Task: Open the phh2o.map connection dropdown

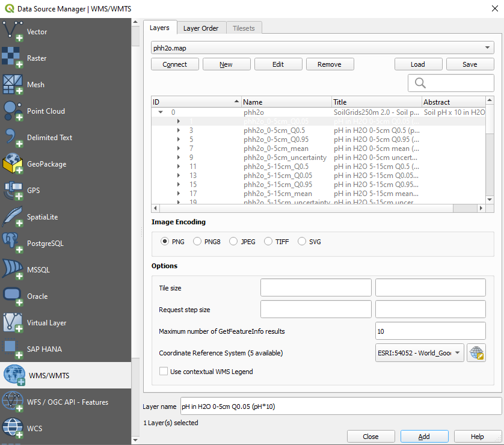Action: 322,48
